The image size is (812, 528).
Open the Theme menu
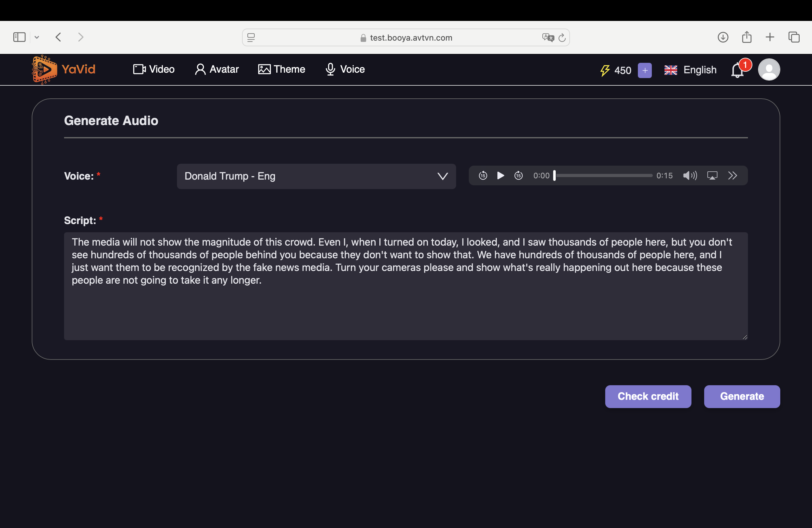tap(281, 69)
